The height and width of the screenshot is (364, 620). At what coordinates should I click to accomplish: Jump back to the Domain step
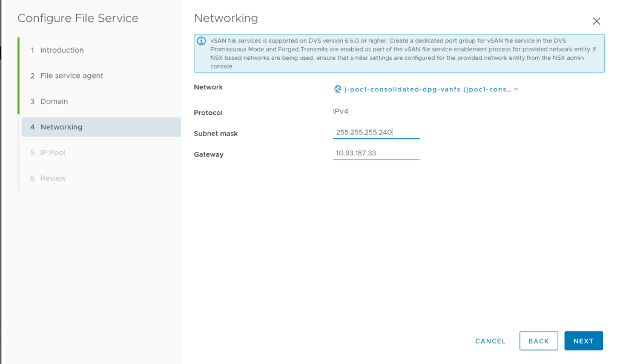54,102
